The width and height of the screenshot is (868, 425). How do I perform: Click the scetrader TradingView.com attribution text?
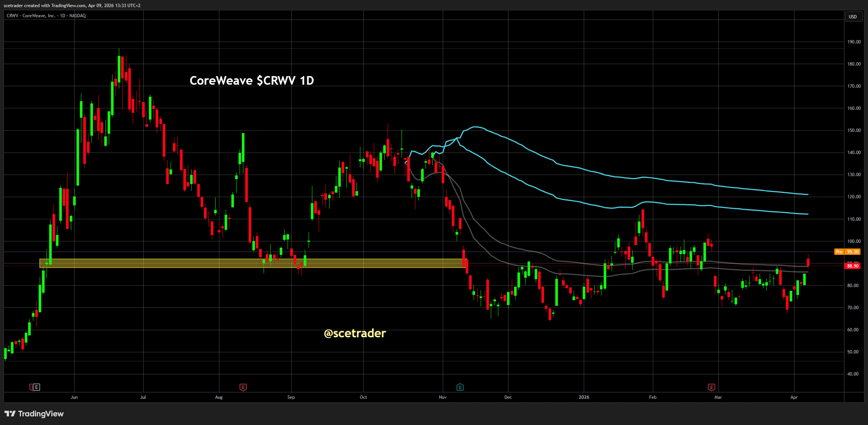tap(72, 6)
